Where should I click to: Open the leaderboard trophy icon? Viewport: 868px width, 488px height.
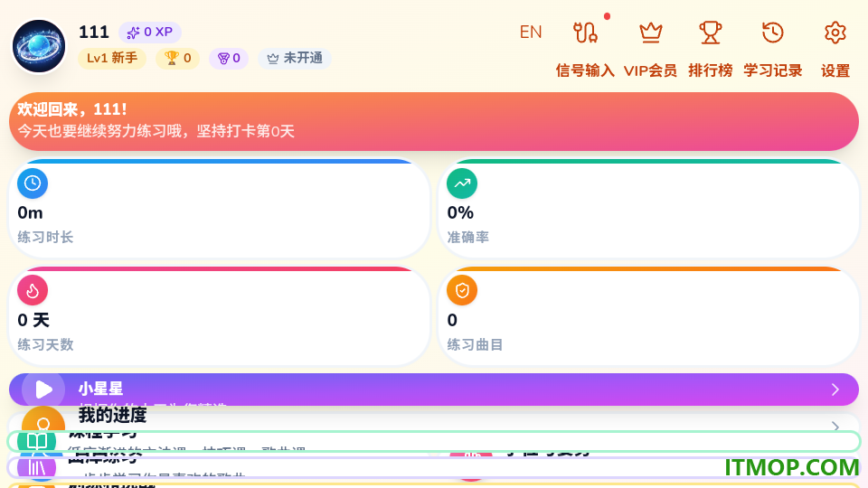[711, 33]
